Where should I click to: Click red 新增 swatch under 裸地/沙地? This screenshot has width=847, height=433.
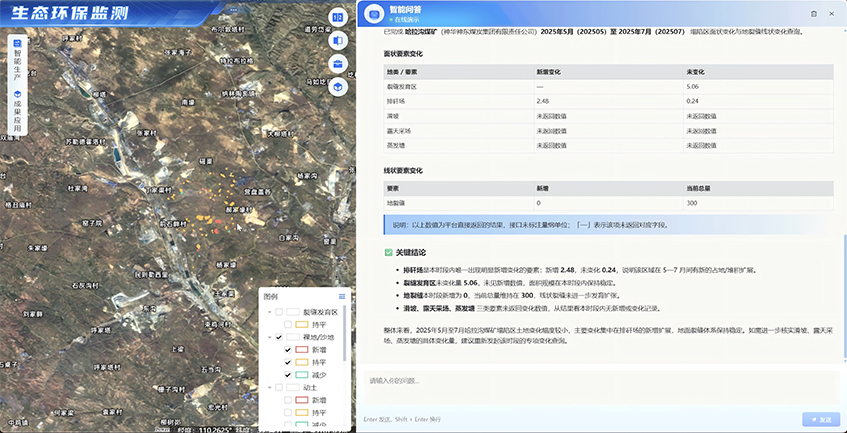tap(302, 350)
